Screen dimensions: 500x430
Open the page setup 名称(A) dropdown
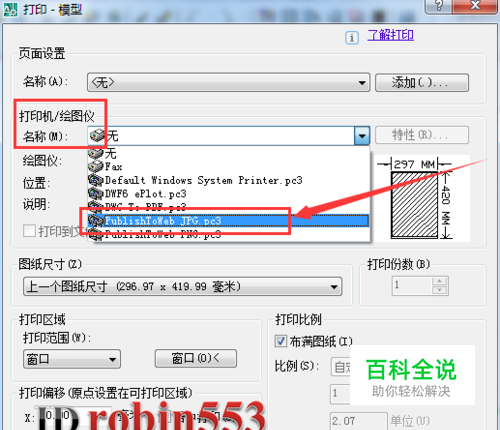pos(229,82)
